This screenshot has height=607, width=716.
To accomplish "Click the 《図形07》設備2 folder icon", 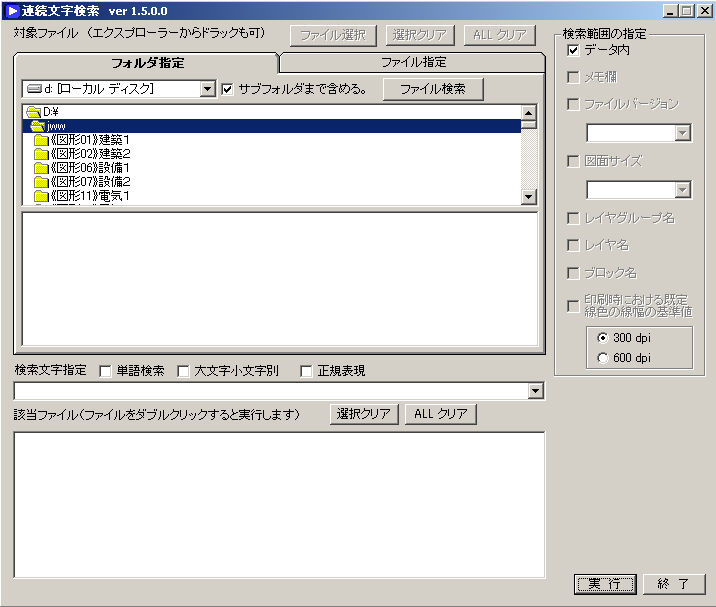I will pos(41,182).
